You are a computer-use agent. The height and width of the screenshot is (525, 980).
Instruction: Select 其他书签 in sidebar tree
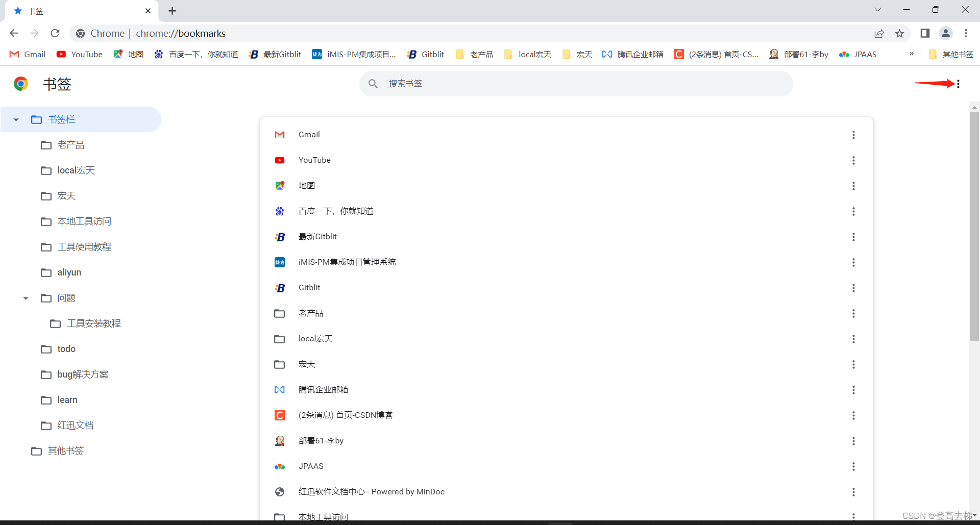pyautogui.click(x=65, y=452)
